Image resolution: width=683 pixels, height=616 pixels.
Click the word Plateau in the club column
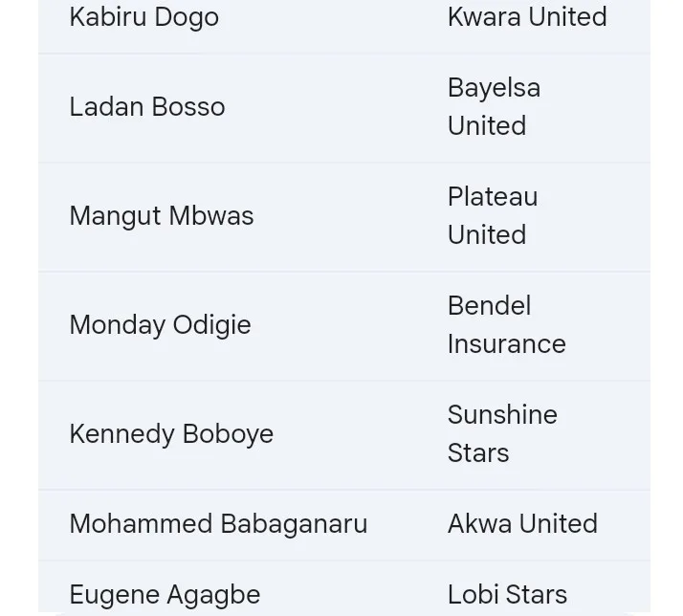pyautogui.click(x=492, y=197)
